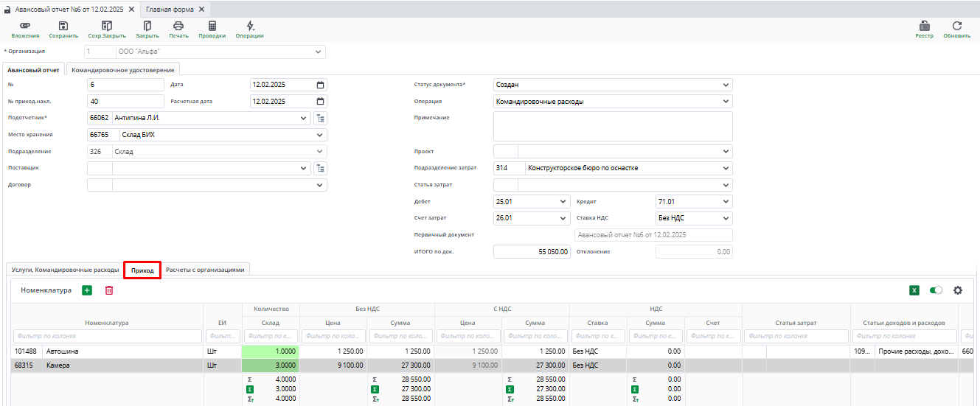Print the document via Печать icon
The width and height of the screenshot is (980, 406).
click(x=178, y=27)
